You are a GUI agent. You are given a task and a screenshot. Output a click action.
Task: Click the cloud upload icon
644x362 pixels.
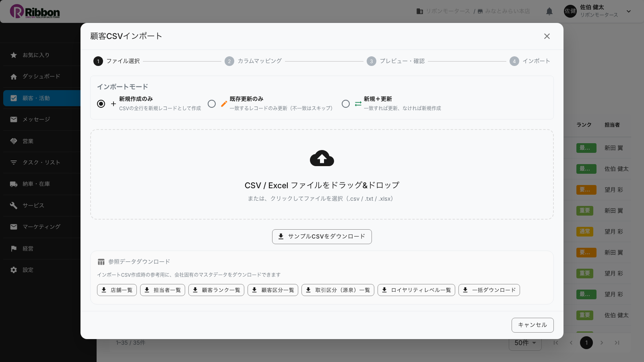(322, 158)
